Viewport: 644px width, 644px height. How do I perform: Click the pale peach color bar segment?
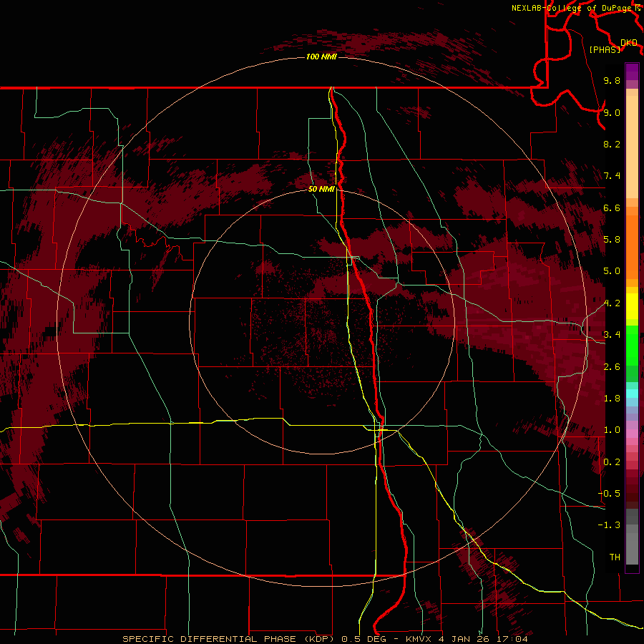632,147
